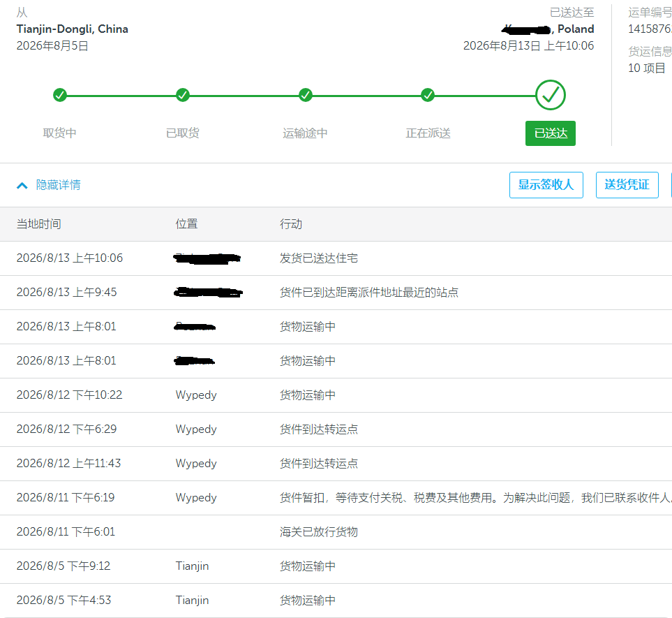The width and height of the screenshot is (672, 618).
Task: Click Wypedy in the 下午6:29 row
Action: click(x=196, y=429)
